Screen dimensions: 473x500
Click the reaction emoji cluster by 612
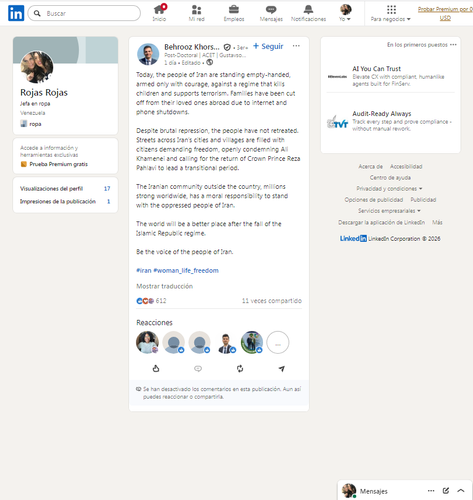click(145, 301)
